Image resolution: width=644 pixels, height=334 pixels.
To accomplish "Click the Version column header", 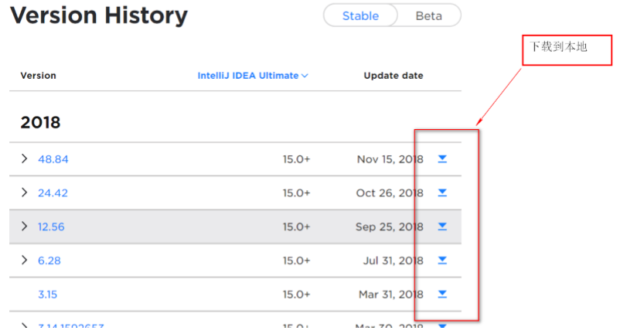I will coord(38,76).
